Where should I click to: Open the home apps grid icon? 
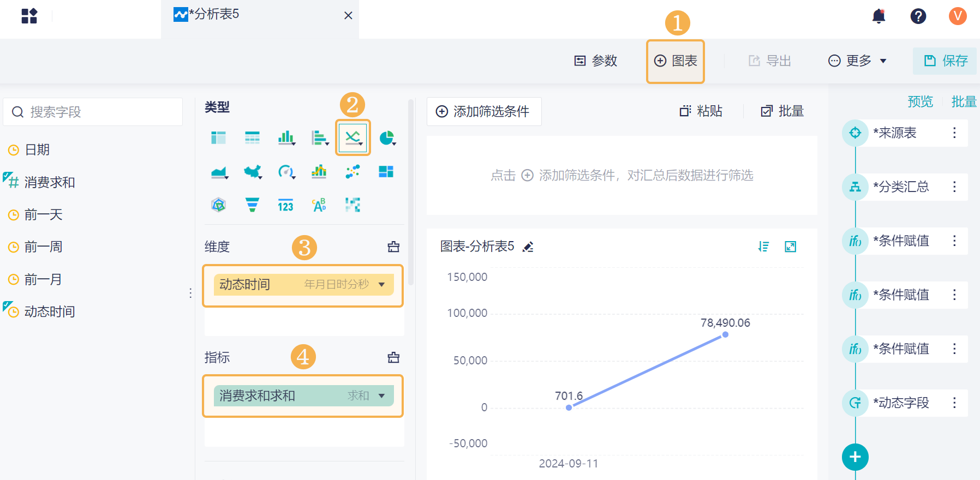tap(29, 16)
